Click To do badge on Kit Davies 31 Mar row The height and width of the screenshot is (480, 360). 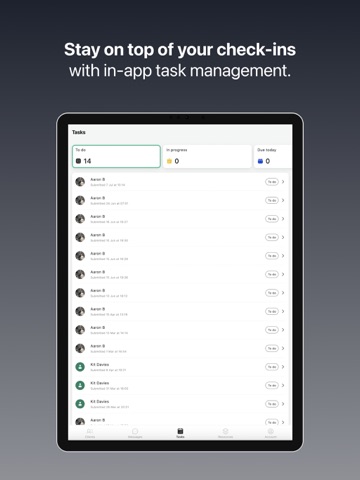coord(272,385)
